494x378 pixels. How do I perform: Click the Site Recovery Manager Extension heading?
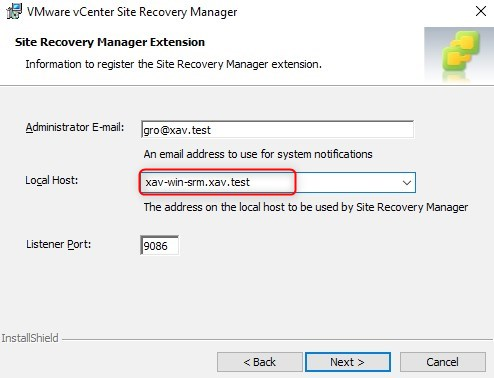[x=110, y=42]
